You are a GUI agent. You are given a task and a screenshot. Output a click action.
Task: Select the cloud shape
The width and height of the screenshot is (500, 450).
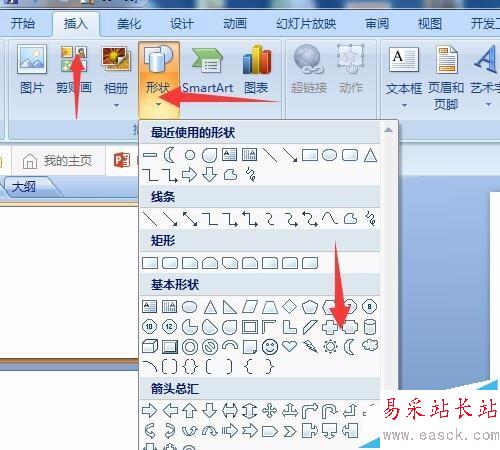[370, 345]
